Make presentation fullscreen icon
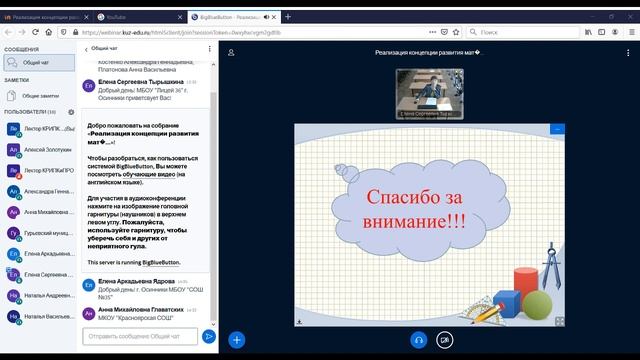 [x=560, y=322]
